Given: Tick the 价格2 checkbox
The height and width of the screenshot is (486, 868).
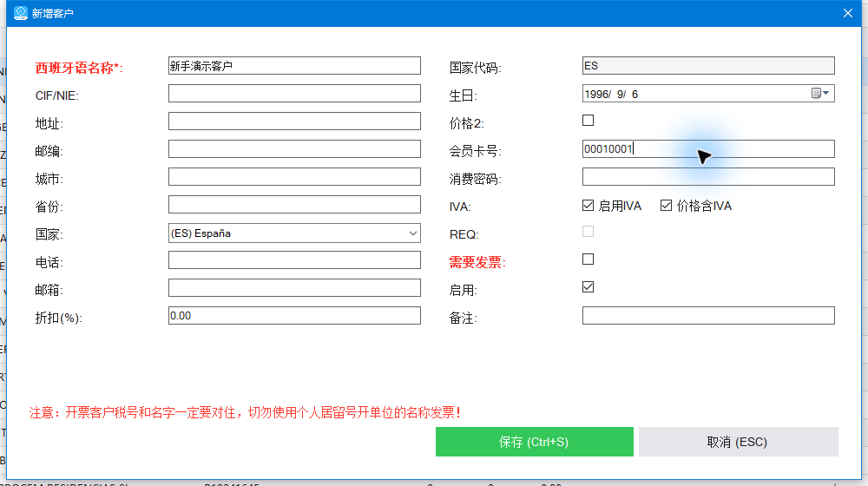Looking at the screenshot, I should 588,120.
